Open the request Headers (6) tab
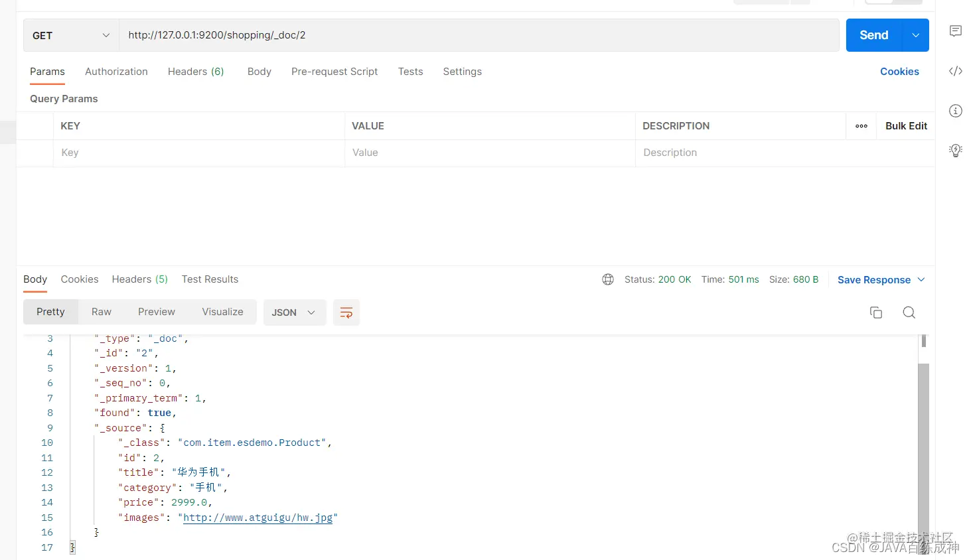This screenshot has height=560, width=969. coord(196,72)
